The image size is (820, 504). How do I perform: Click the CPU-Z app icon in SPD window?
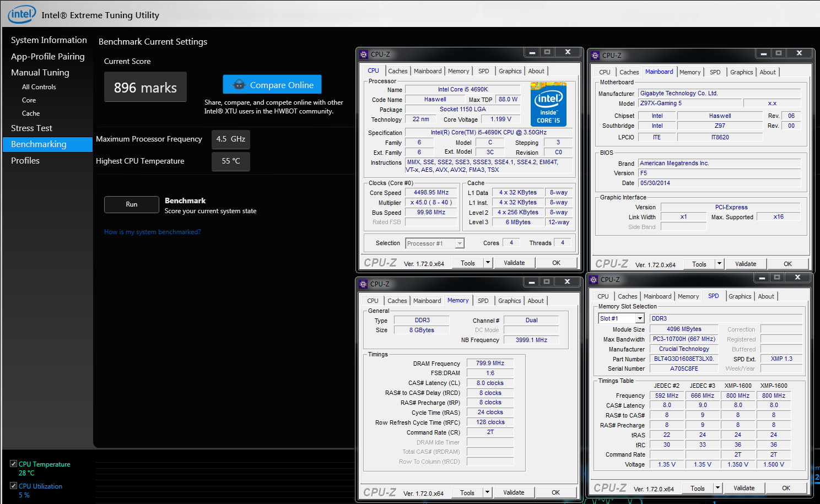click(594, 280)
